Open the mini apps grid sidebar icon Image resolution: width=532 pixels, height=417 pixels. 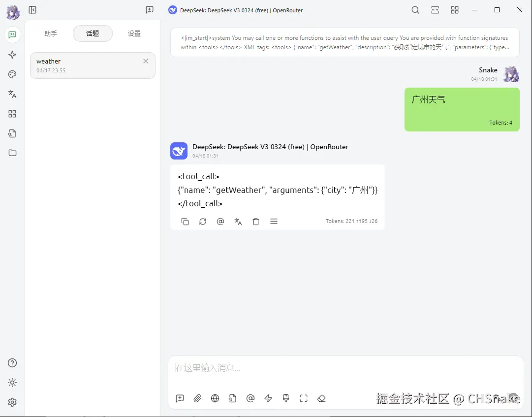[13, 114]
